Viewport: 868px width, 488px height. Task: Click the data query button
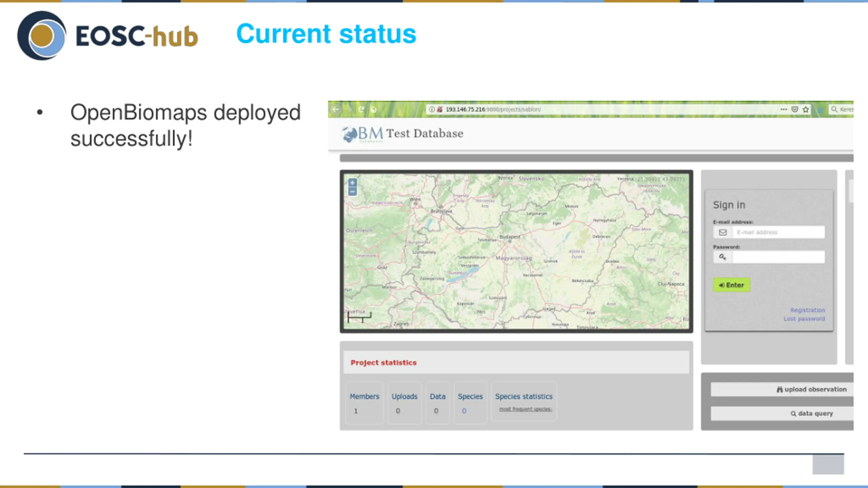pyautogui.click(x=782, y=413)
